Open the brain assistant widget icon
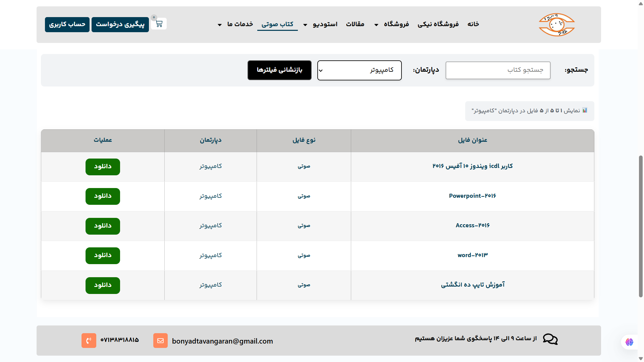The image size is (644, 362). tap(629, 342)
